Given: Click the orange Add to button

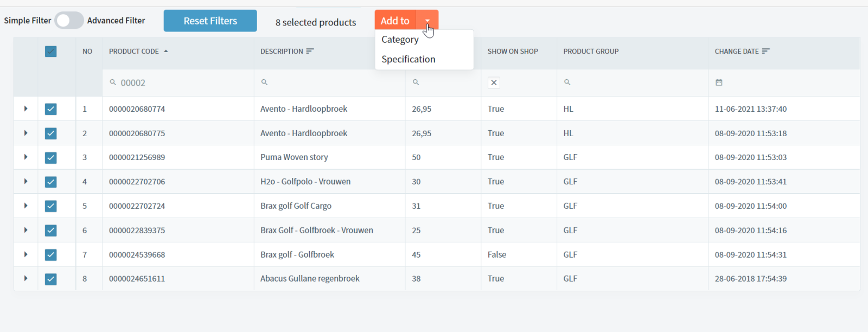Looking at the screenshot, I should tap(395, 21).
